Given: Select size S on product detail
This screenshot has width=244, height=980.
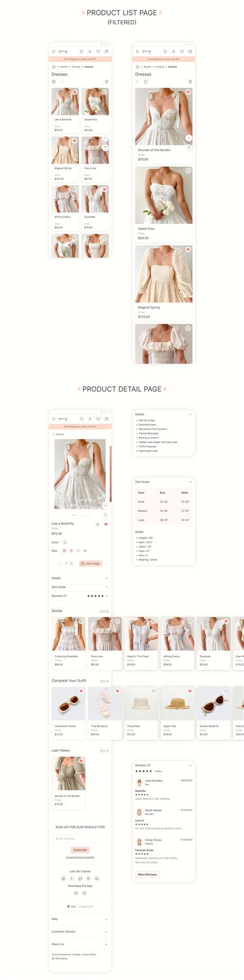Looking at the screenshot, I should coord(64,551).
